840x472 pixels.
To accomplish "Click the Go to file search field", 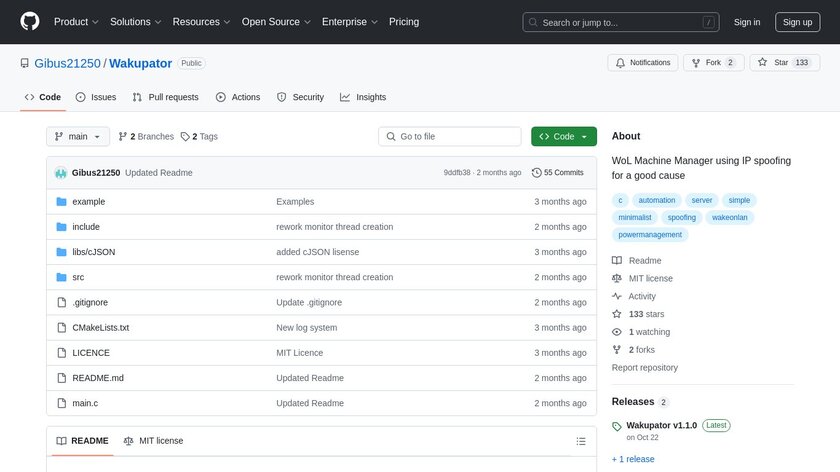I will pos(450,137).
